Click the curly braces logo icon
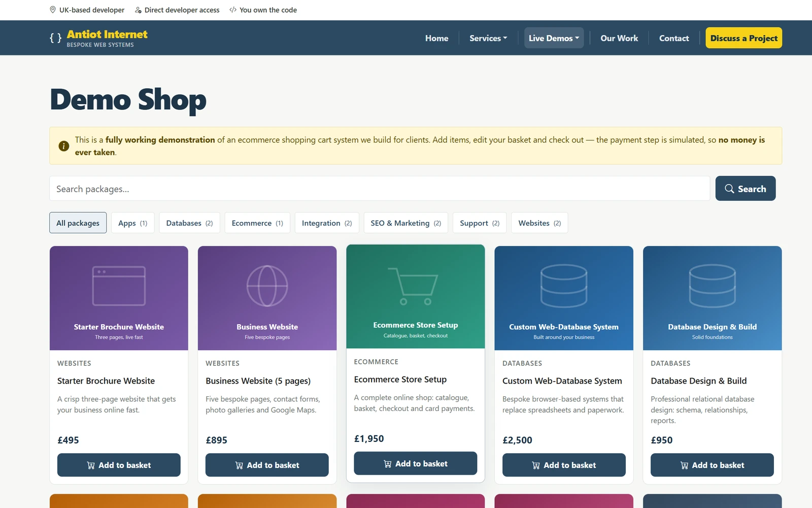 pyautogui.click(x=55, y=38)
